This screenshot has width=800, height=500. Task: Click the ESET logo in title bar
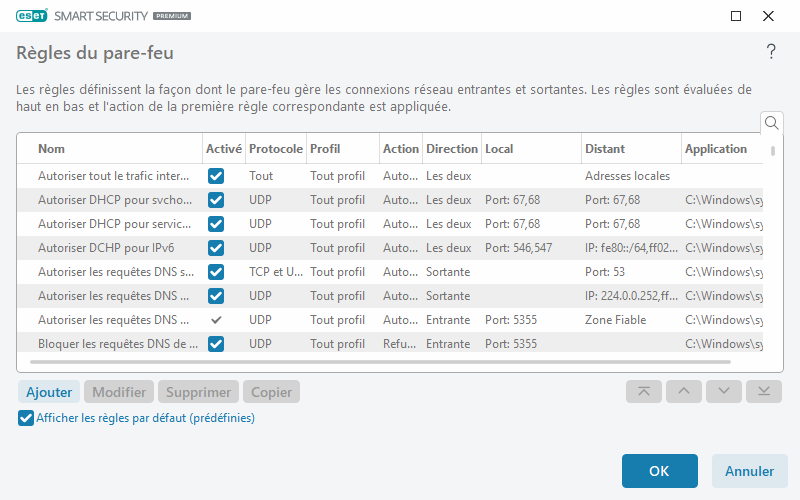32,16
